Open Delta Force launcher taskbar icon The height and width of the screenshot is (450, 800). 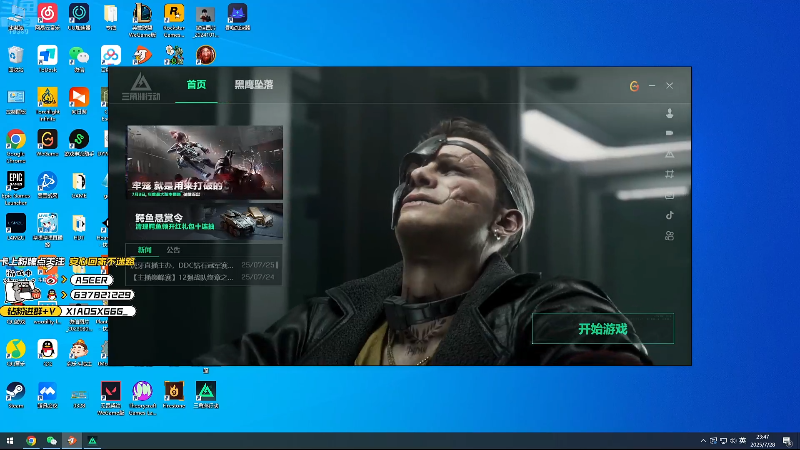[x=92, y=441]
